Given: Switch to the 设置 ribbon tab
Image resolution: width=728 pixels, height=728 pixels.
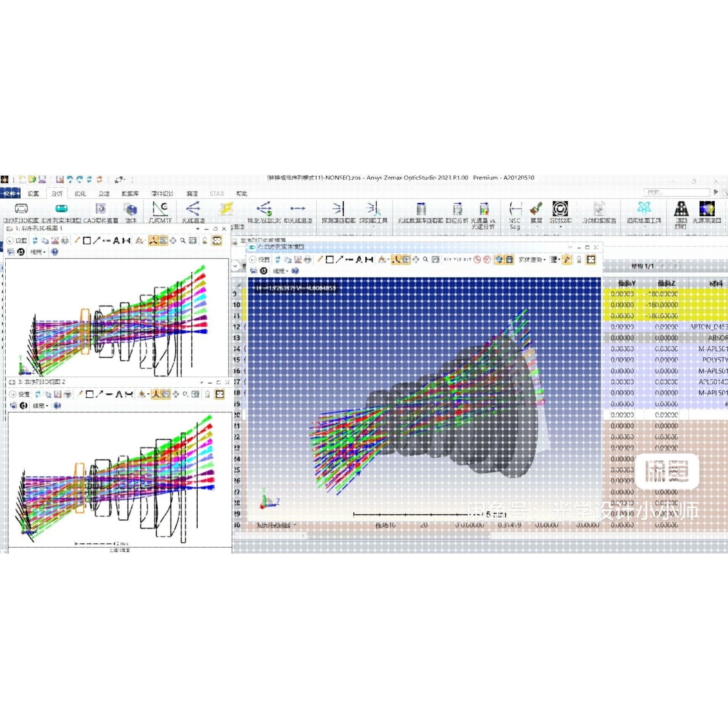Looking at the screenshot, I should pos(33,194).
